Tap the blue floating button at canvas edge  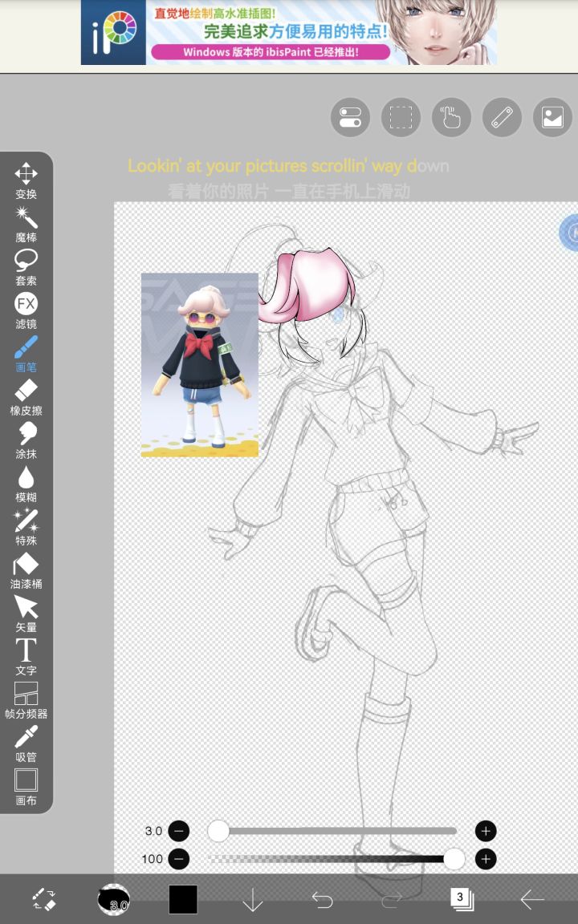click(x=570, y=233)
